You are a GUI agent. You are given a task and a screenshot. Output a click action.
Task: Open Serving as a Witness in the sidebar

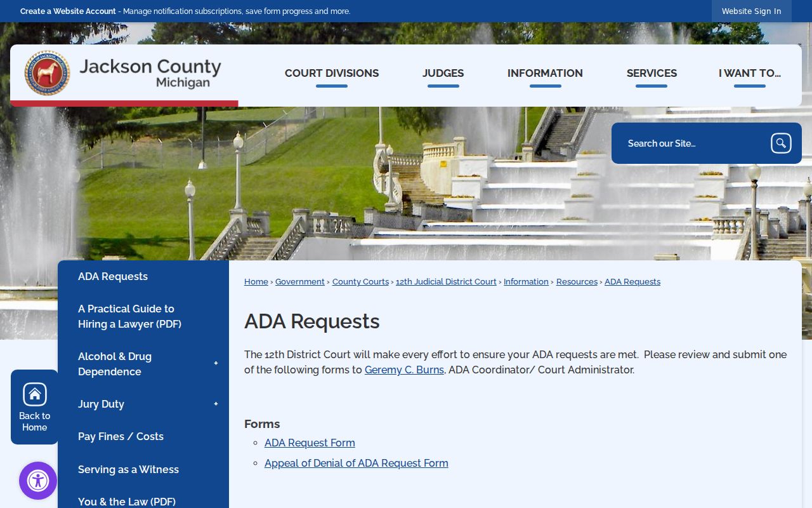click(128, 469)
